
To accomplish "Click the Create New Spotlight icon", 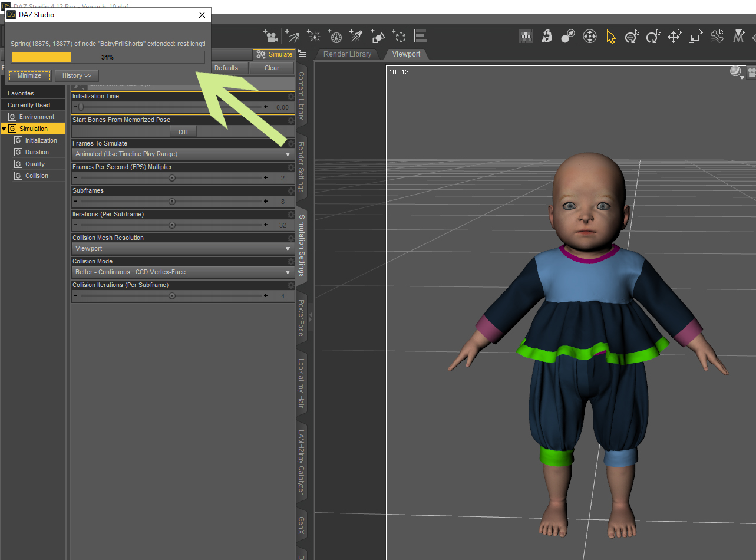I will point(356,37).
